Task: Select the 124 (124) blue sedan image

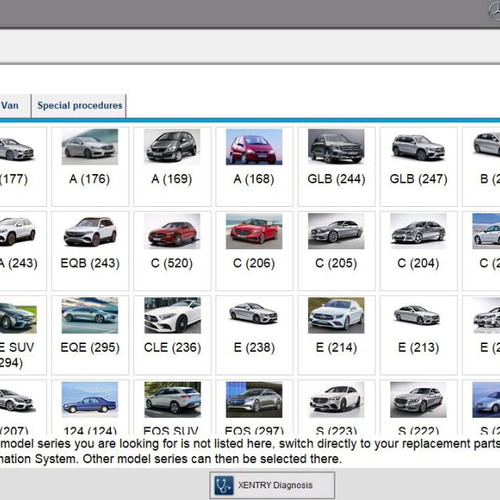Action: pyautogui.click(x=90, y=400)
